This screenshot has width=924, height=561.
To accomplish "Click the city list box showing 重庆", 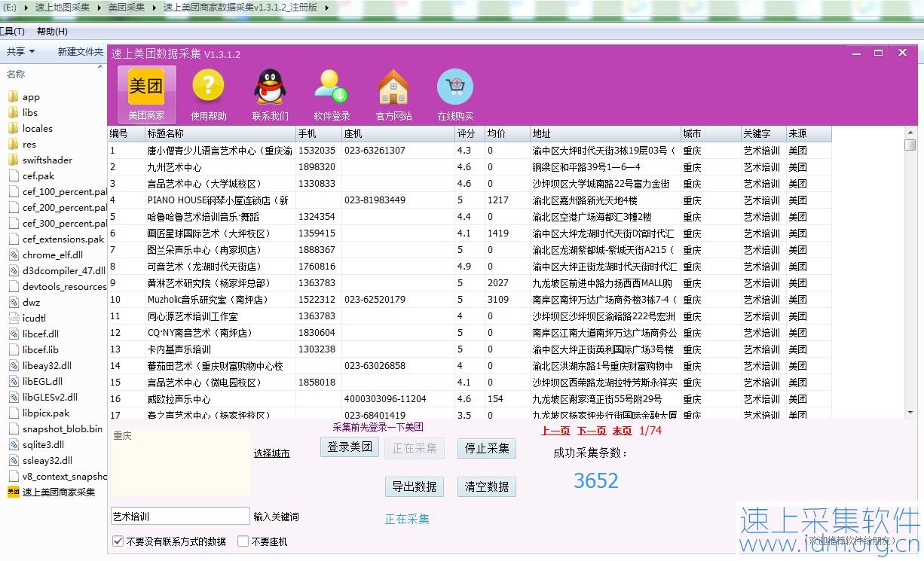I will tap(181, 462).
